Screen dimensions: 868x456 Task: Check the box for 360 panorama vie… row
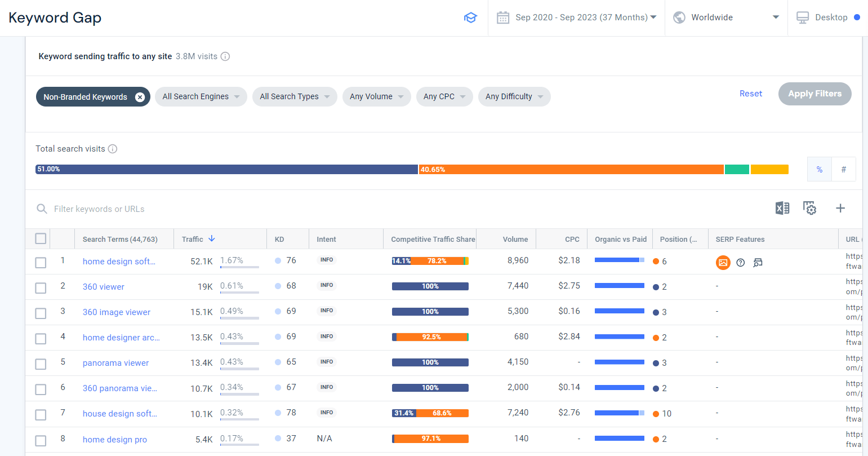41,389
